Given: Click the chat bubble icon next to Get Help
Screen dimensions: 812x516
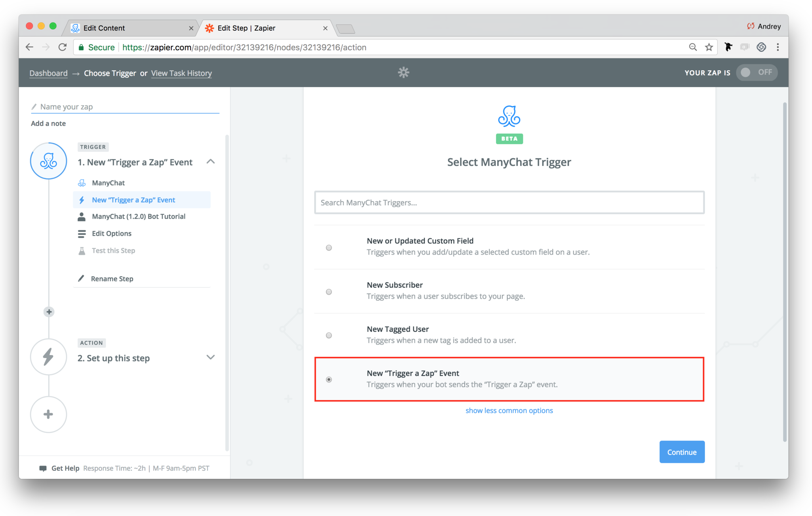Looking at the screenshot, I should tap(43, 468).
